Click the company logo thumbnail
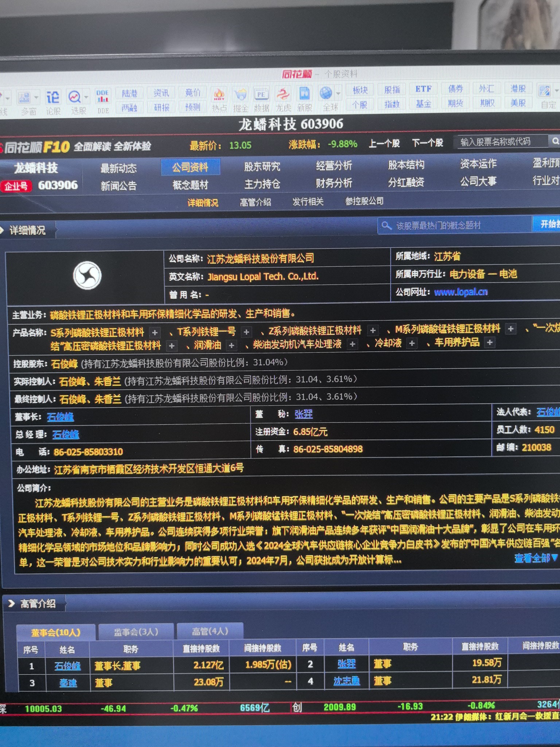 87,276
